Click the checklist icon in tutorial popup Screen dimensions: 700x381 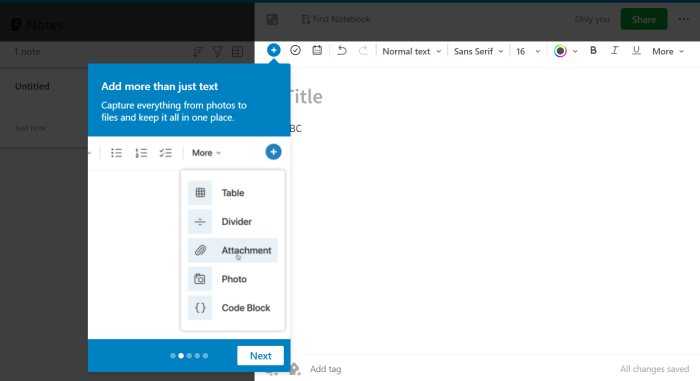[x=166, y=153]
